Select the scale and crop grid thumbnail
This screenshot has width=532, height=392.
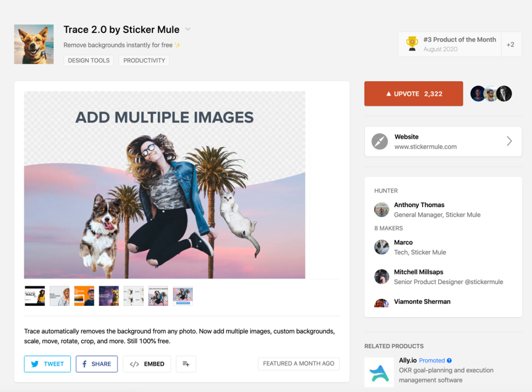tap(133, 295)
